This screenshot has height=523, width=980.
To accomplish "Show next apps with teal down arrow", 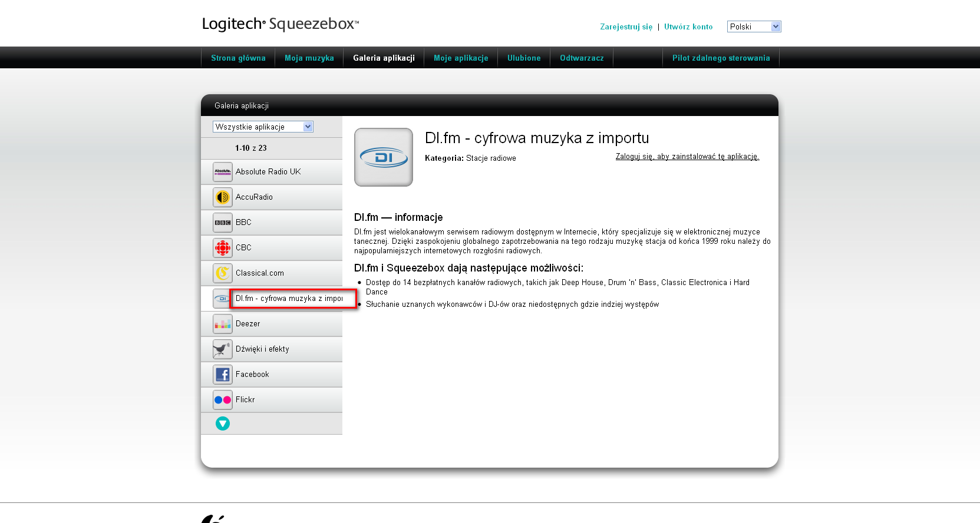I will click(223, 423).
